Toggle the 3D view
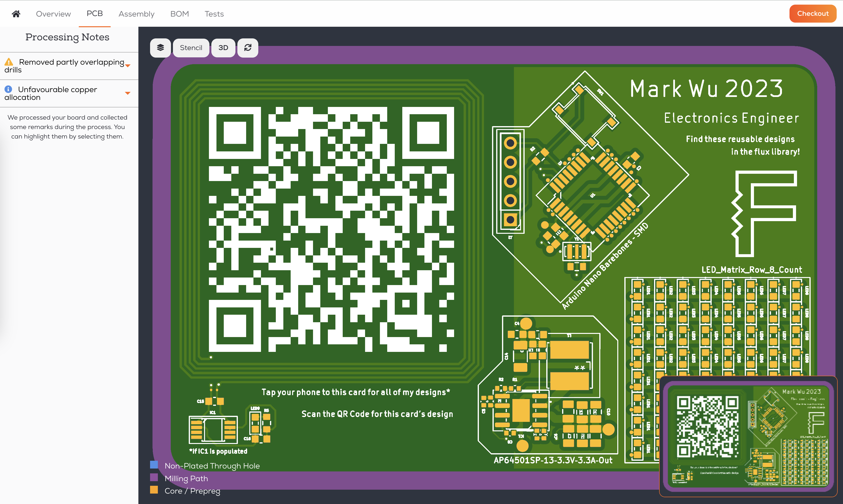Image resolution: width=843 pixels, height=504 pixels. click(223, 48)
